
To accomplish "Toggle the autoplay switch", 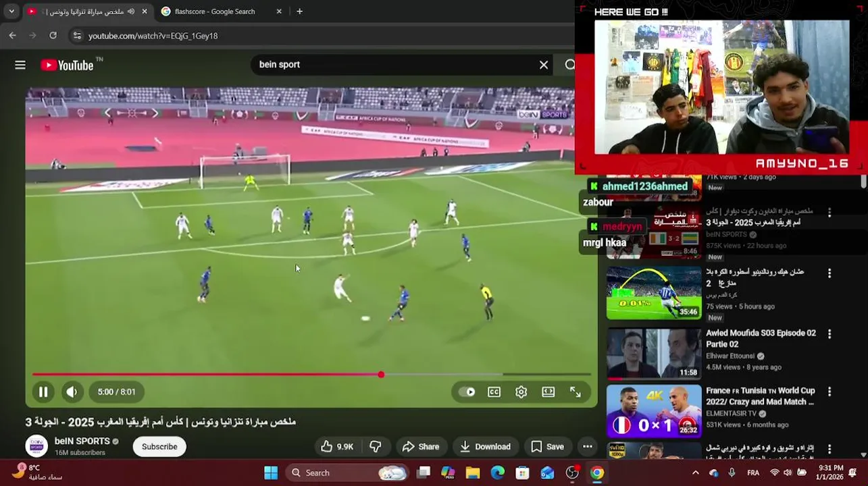I will (467, 391).
